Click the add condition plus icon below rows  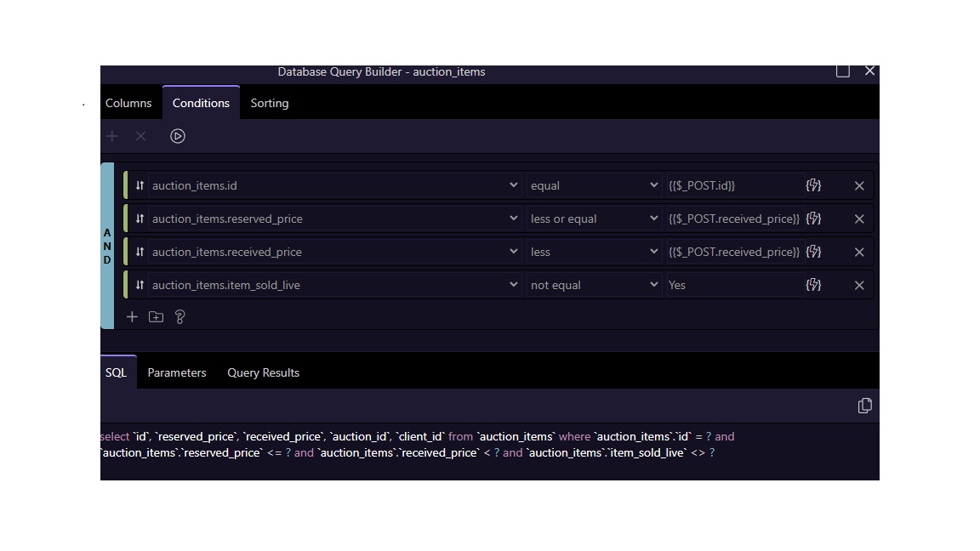pyautogui.click(x=132, y=317)
